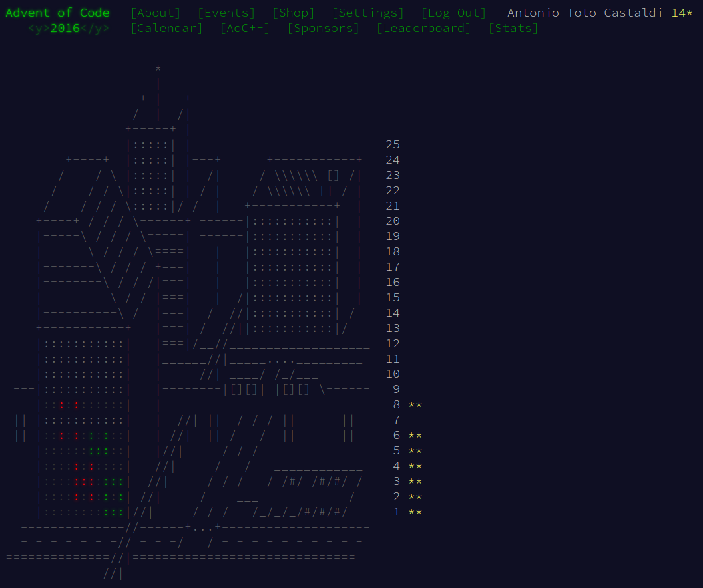The width and height of the screenshot is (703, 588).
Task: Click the gold stars beside day 2
Action: point(415,497)
